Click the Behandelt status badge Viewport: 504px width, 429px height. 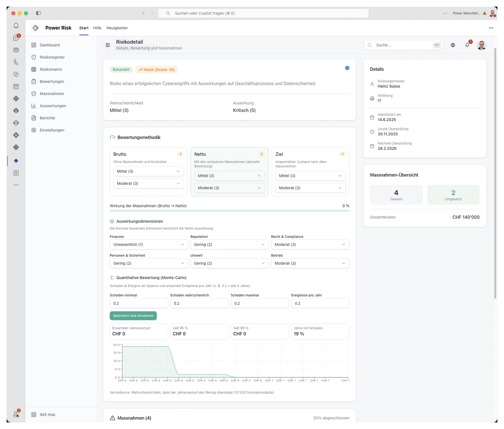click(121, 70)
